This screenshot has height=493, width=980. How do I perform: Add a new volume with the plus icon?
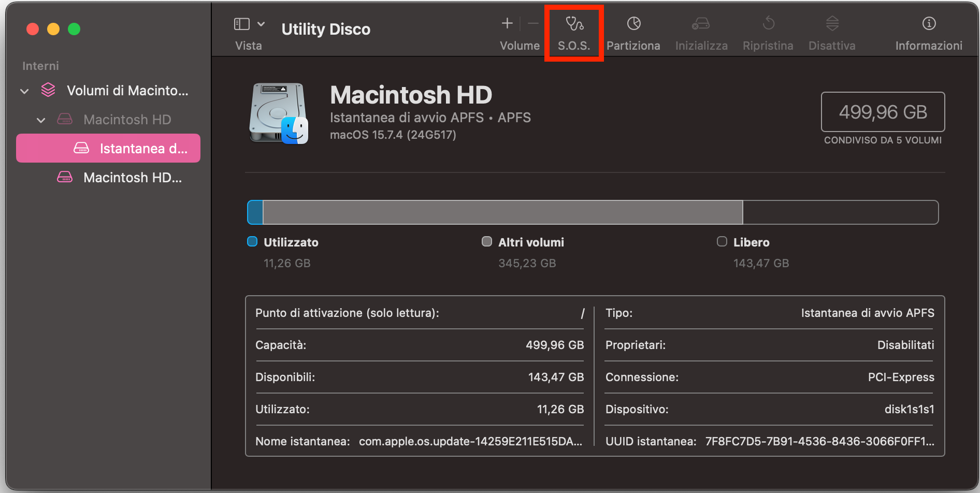click(507, 23)
